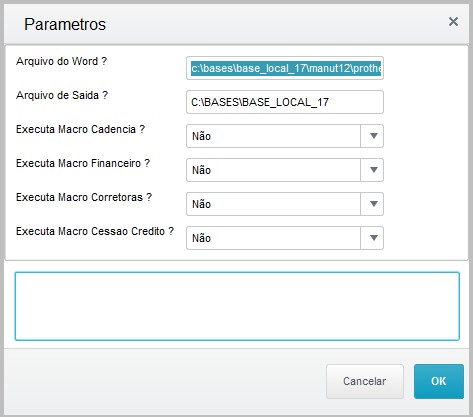473x417 pixels.
Task: Click the 'Arquivo de Saida ?' label
Action: click(62, 95)
